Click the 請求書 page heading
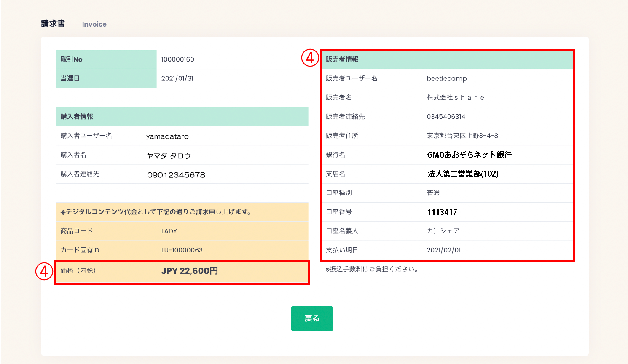The image size is (628, 364). [x=53, y=24]
